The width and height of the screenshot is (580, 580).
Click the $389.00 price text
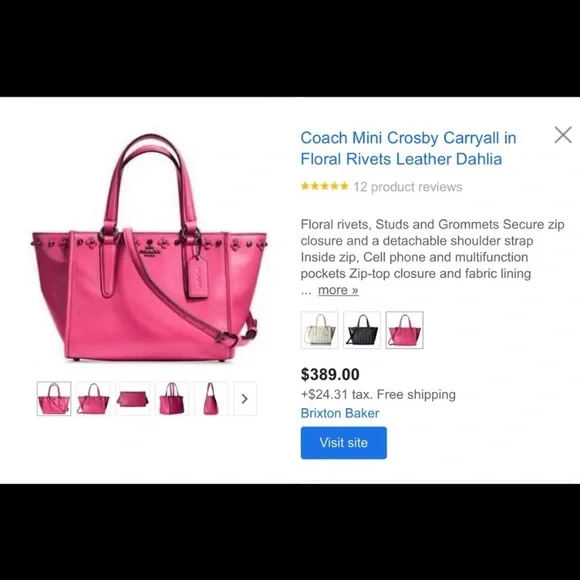[330, 374]
